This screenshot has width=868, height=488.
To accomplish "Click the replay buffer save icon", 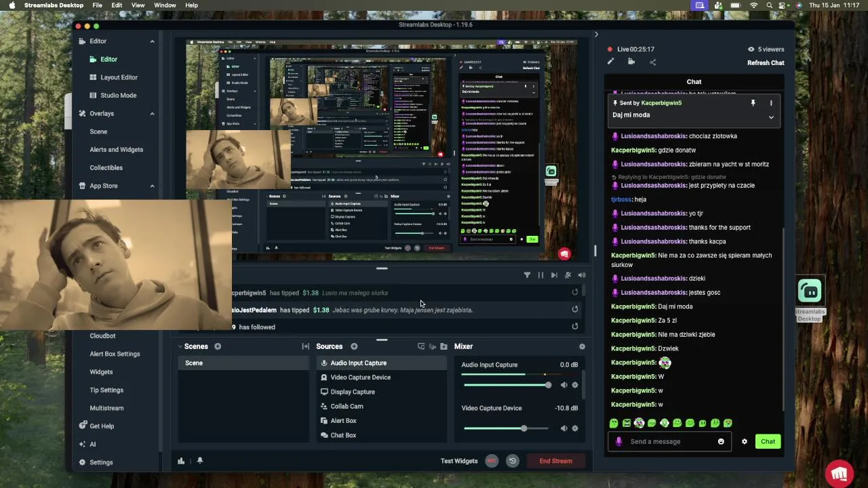I will [x=513, y=461].
